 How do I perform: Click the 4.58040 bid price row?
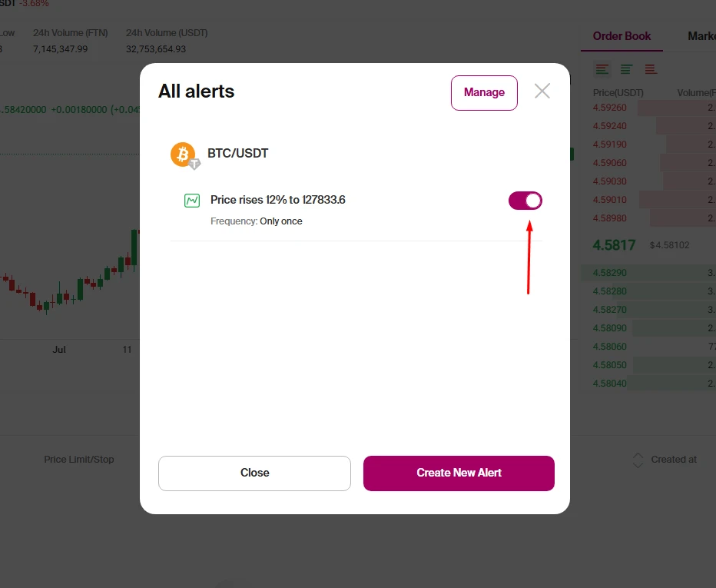(649, 384)
